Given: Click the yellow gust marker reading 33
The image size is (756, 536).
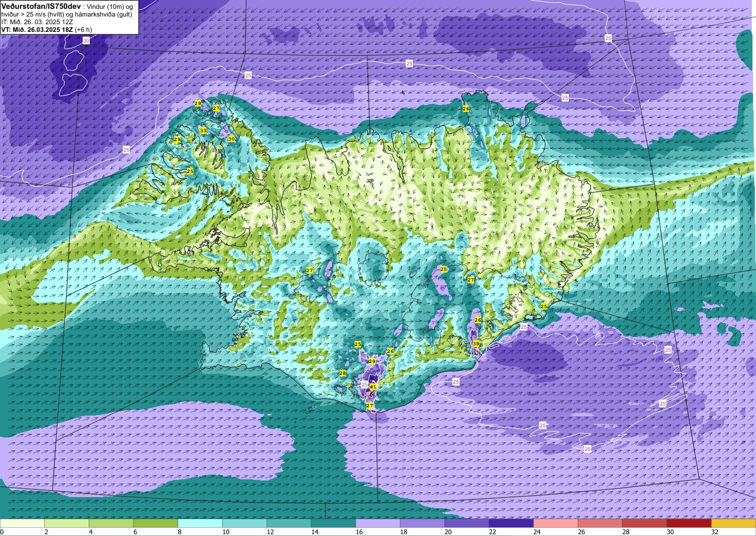Looking at the screenshot, I should 203,130.
